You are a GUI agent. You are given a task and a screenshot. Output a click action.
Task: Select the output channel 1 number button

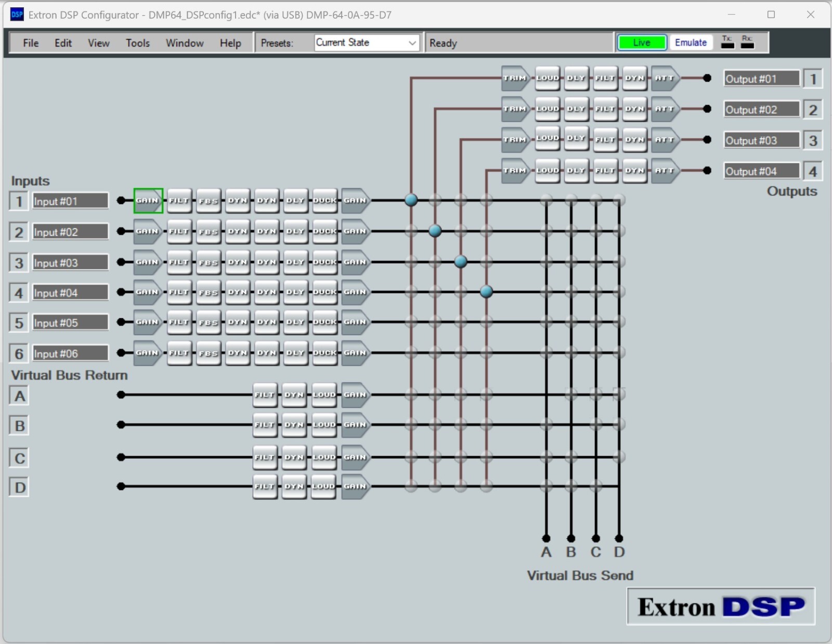click(813, 79)
